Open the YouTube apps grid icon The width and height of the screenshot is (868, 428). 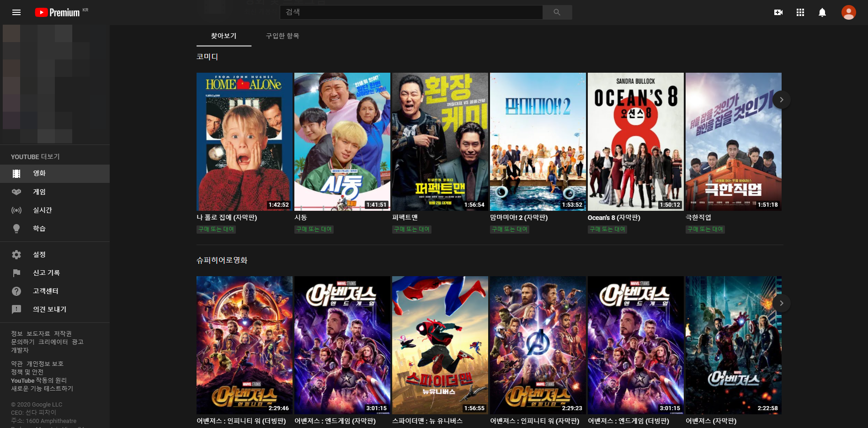tap(800, 12)
